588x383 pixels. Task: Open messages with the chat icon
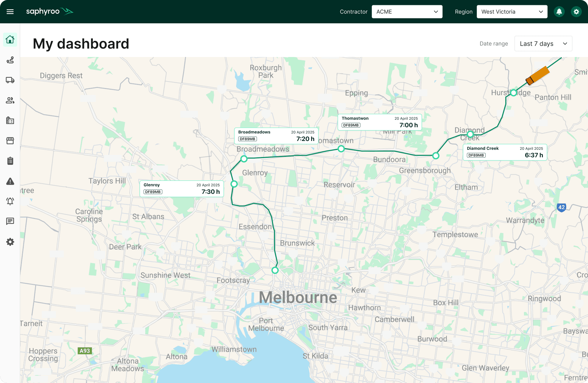(x=10, y=221)
